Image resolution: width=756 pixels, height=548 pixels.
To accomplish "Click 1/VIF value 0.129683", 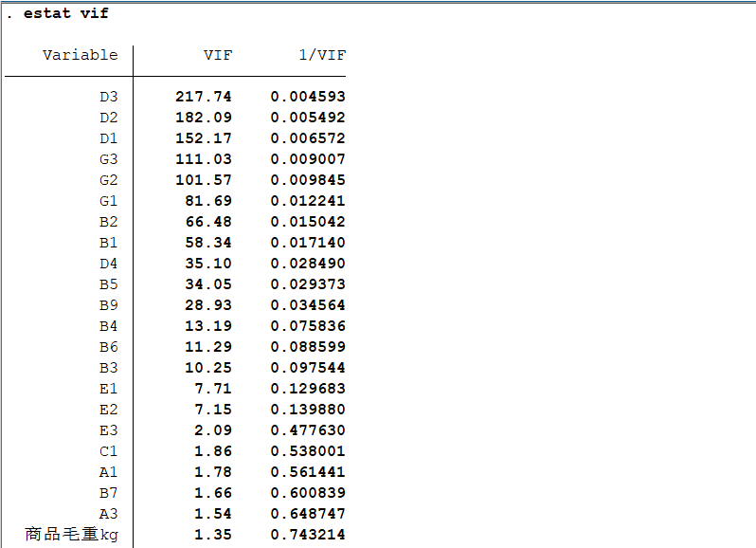I will [x=308, y=389].
